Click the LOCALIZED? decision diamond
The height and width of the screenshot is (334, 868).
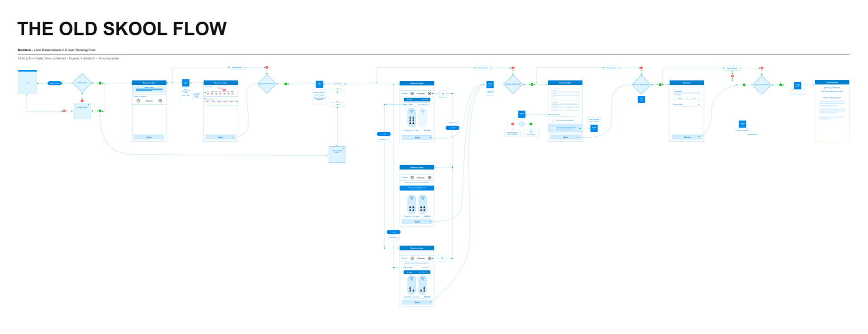[x=82, y=83]
